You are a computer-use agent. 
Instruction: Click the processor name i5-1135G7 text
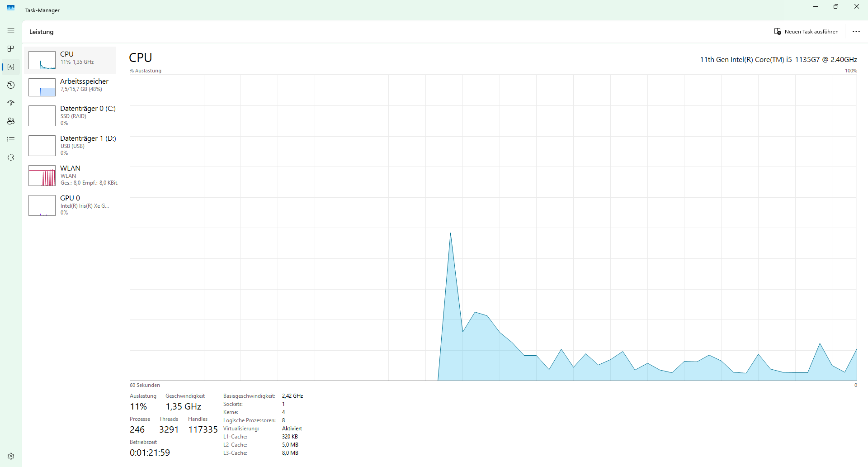[778, 59]
